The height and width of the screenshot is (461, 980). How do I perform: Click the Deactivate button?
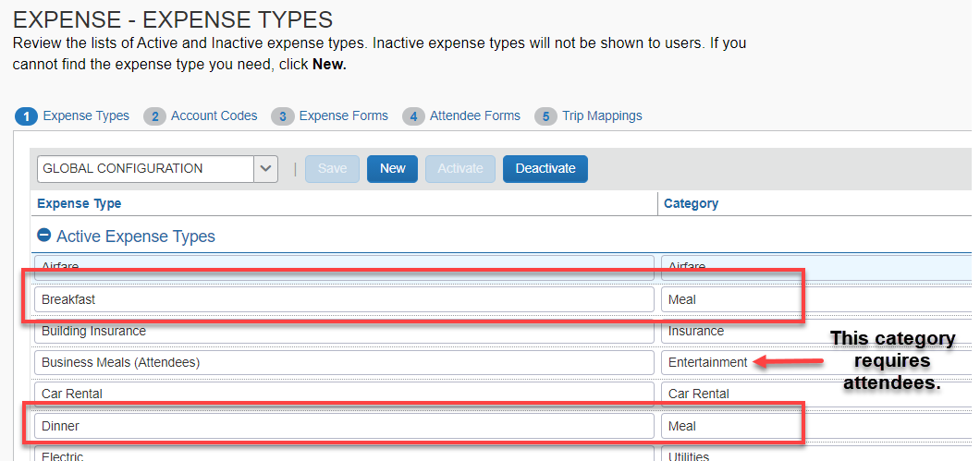(x=545, y=169)
